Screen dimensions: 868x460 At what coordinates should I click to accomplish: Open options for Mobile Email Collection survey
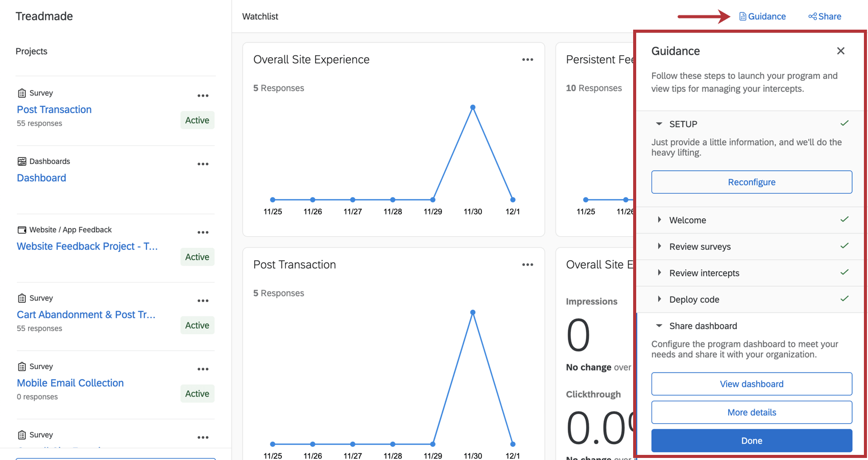(203, 369)
